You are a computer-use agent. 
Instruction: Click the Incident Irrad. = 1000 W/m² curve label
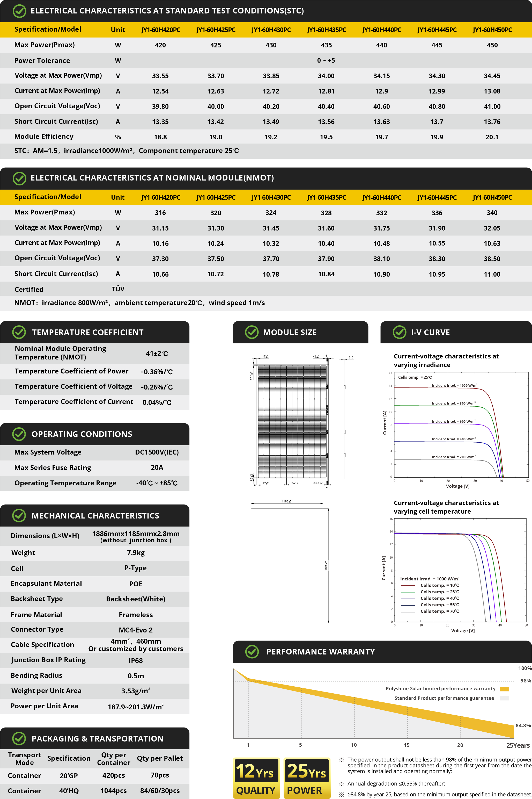coord(455,385)
